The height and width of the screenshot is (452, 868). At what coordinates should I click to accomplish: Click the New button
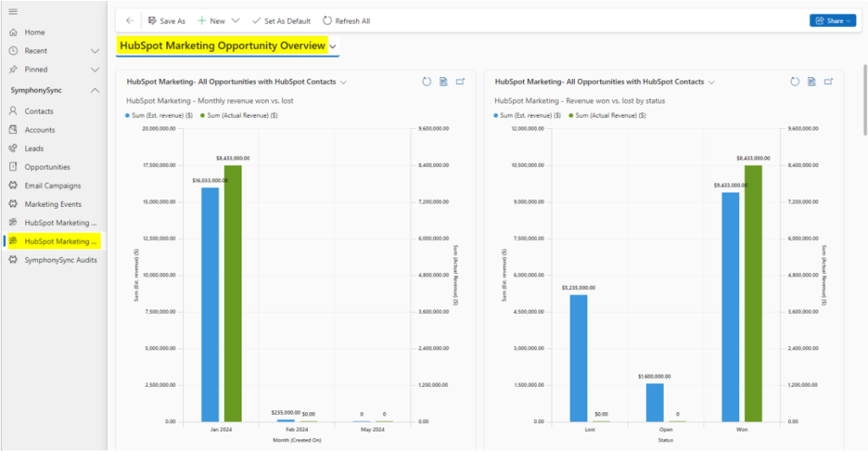click(211, 21)
